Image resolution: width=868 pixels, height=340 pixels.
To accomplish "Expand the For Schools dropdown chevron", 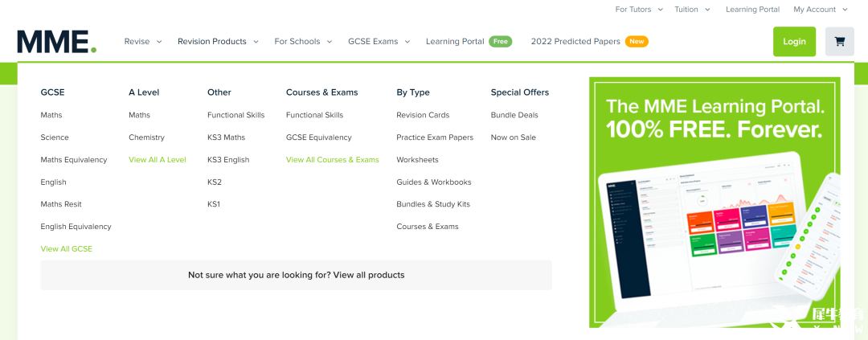I will tap(330, 42).
